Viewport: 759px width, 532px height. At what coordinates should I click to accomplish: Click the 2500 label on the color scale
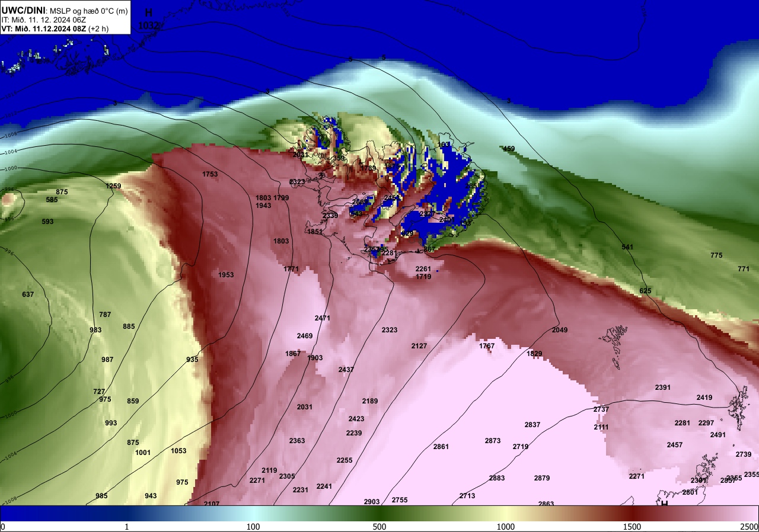pyautogui.click(x=749, y=527)
